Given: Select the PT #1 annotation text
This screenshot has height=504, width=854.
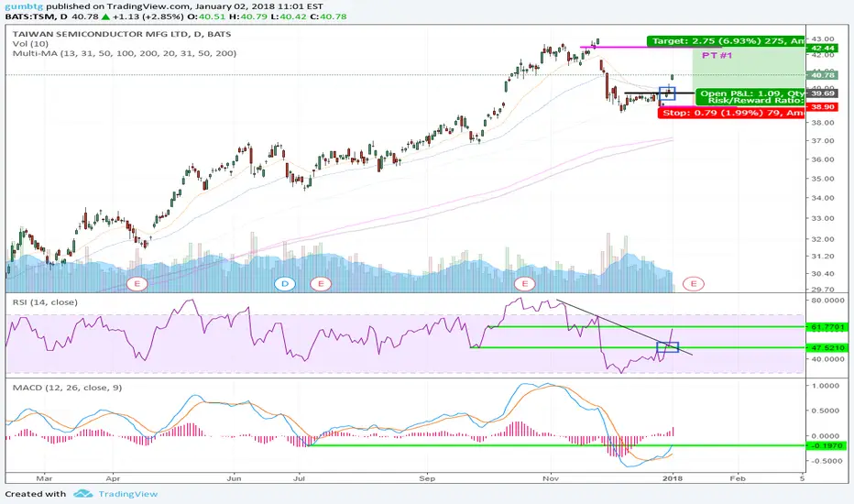Looking at the screenshot, I should (x=717, y=56).
